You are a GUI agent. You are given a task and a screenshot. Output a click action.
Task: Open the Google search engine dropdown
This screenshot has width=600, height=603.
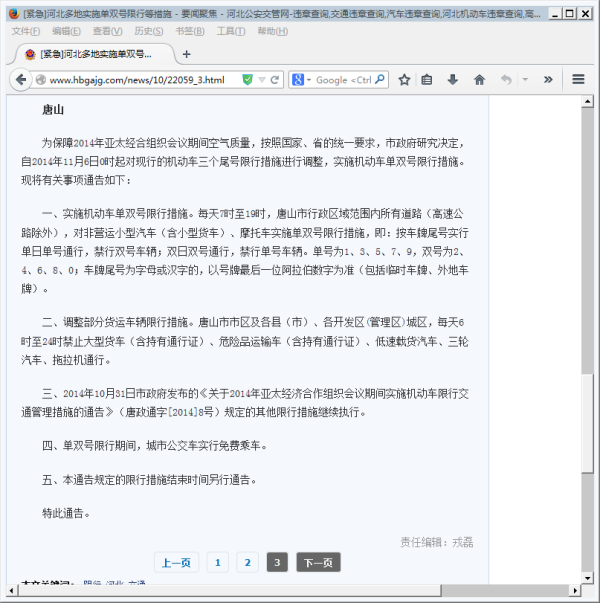301,80
